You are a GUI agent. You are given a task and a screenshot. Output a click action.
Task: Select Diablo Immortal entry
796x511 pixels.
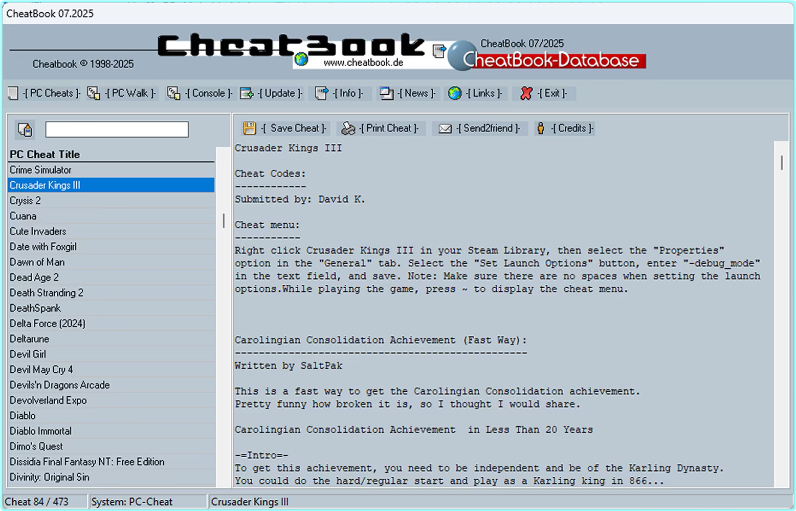[x=112, y=431]
